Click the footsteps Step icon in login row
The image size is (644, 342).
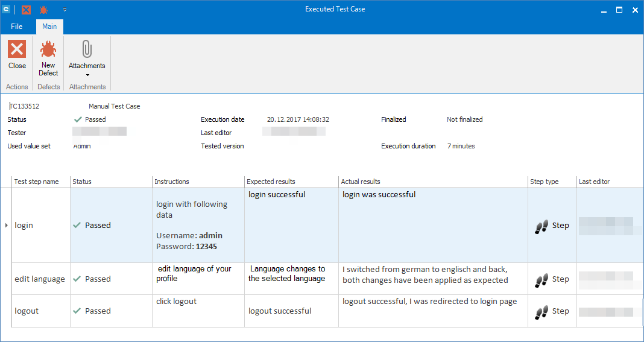[x=541, y=226]
